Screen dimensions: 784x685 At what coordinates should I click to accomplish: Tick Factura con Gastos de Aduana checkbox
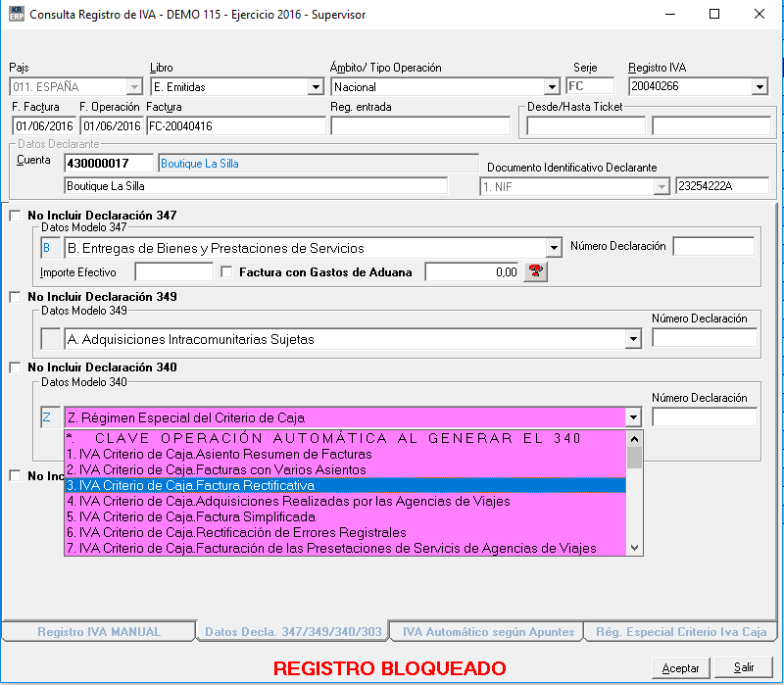pos(227,272)
